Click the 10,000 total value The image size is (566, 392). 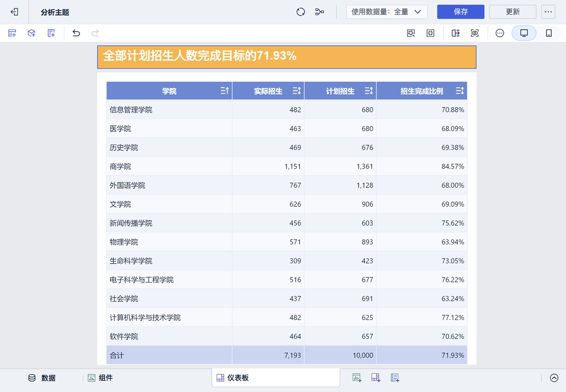(x=363, y=355)
